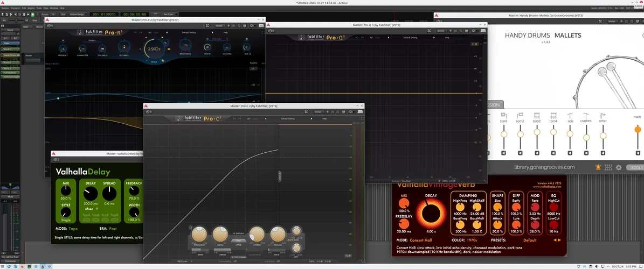Mute the tom3 channel speaker button

coord(537,153)
